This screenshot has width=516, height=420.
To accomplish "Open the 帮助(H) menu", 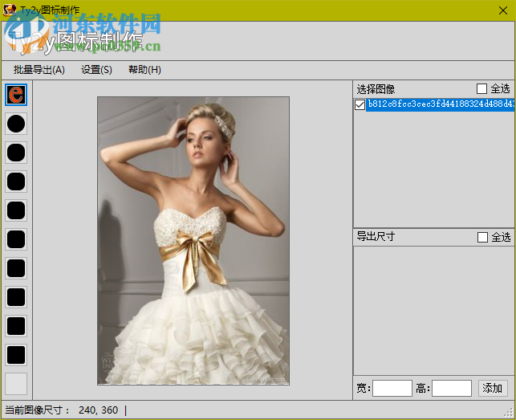I will point(144,70).
